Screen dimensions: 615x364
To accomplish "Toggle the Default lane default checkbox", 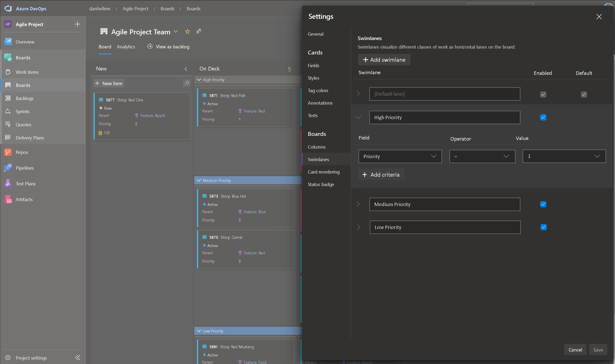I will [584, 94].
